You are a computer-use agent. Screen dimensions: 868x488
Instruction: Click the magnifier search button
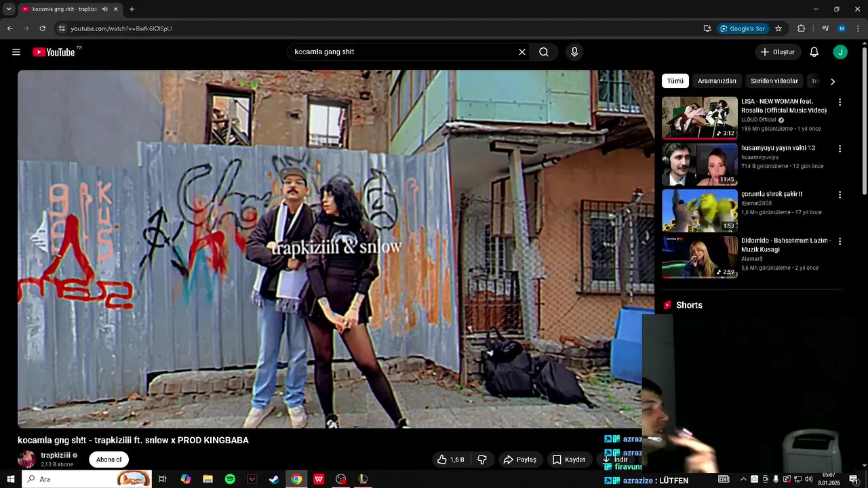pos(544,52)
